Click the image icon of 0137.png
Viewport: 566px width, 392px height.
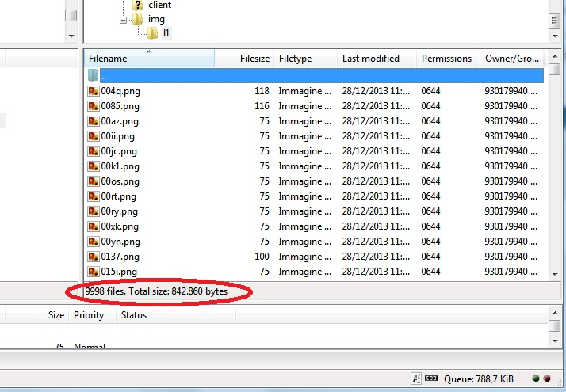(x=94, y=257)
